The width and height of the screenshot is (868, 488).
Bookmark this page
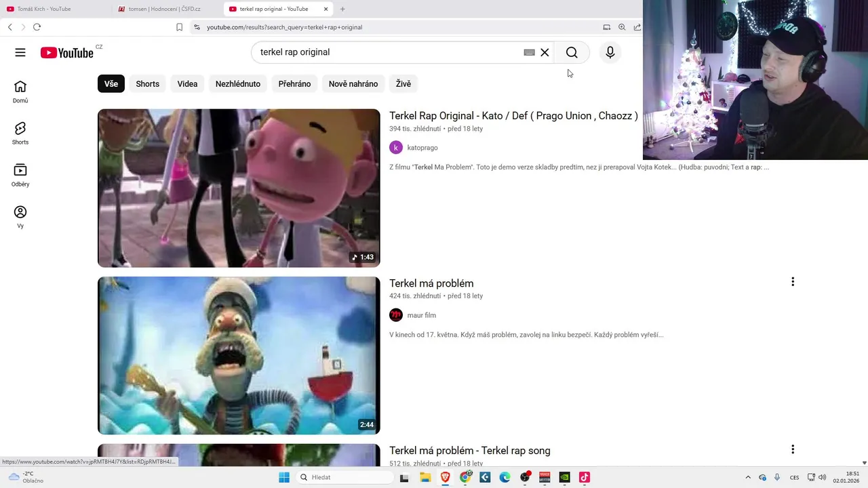(179, 27)
